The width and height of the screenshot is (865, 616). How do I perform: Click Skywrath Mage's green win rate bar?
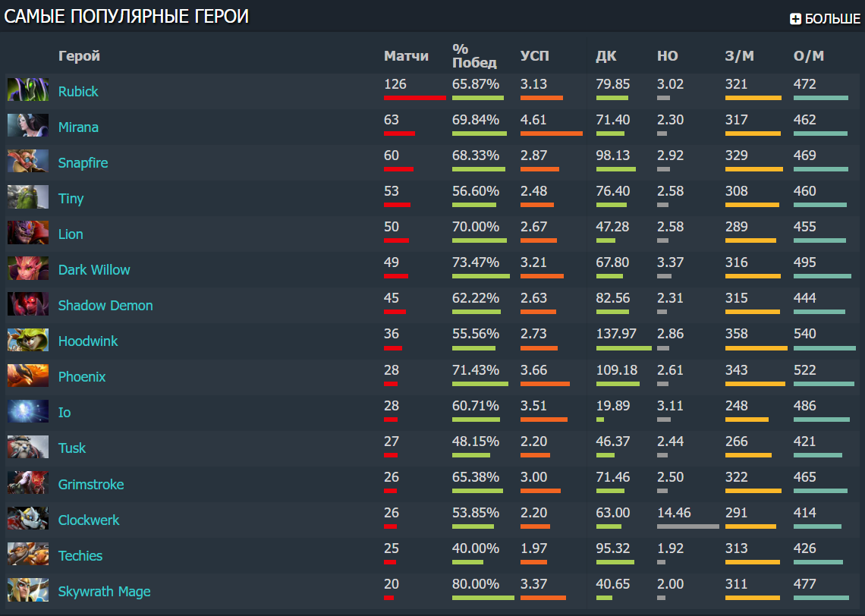coord(483,598)
